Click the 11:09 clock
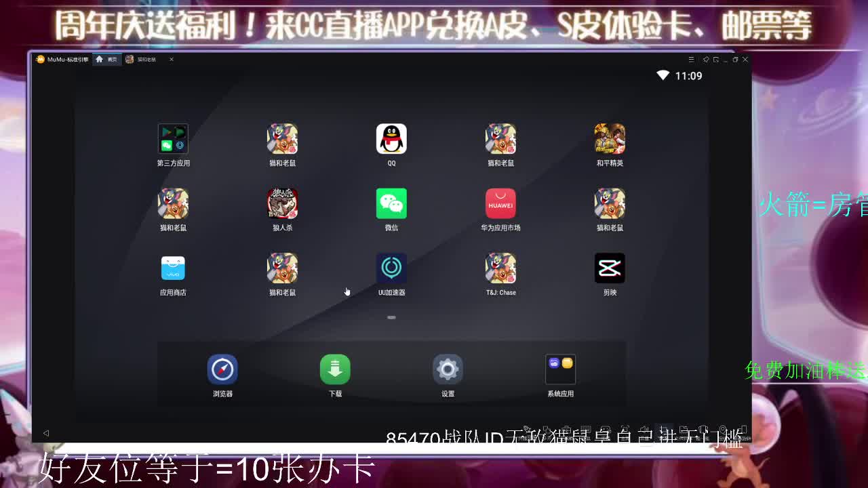Image resolution: width=868 pixels, height=488 pixels. [688, 76]
